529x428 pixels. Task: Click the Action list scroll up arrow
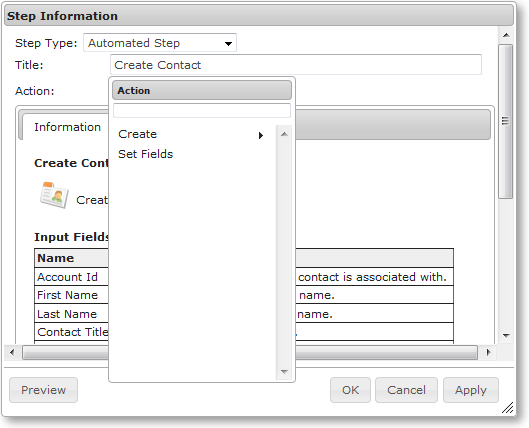(x=284, y=134)
